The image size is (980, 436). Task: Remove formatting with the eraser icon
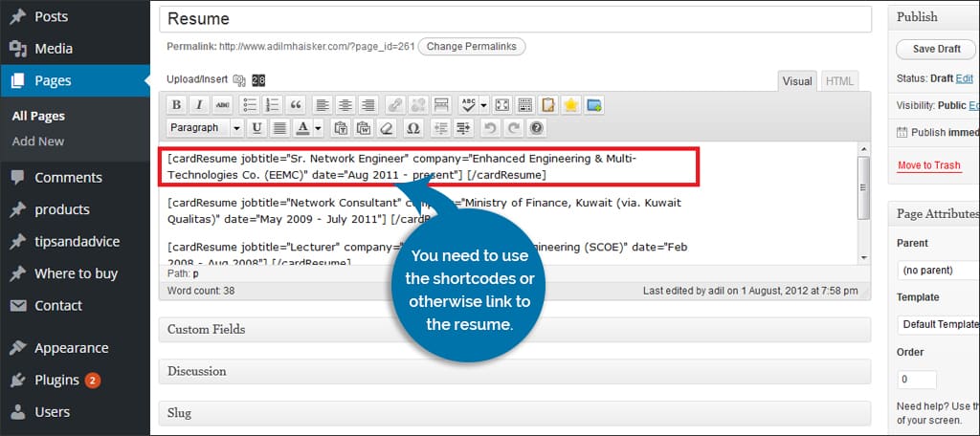coord(387,128)
